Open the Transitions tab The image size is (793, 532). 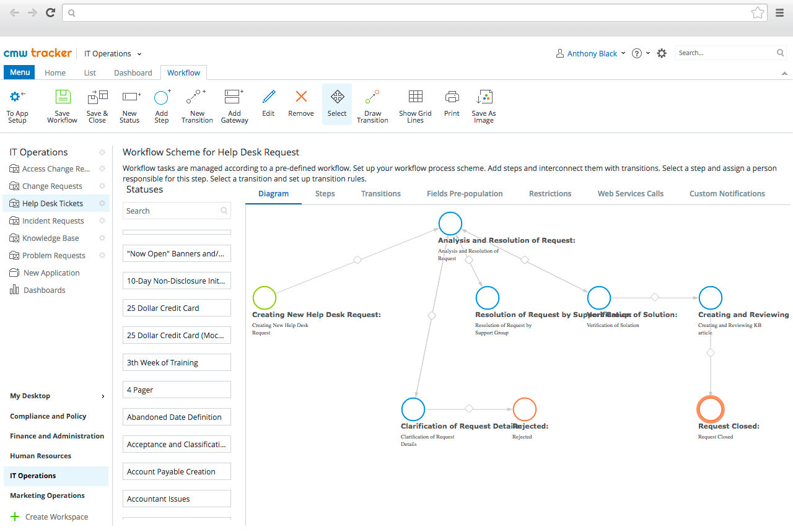click(x=381, y=194)
